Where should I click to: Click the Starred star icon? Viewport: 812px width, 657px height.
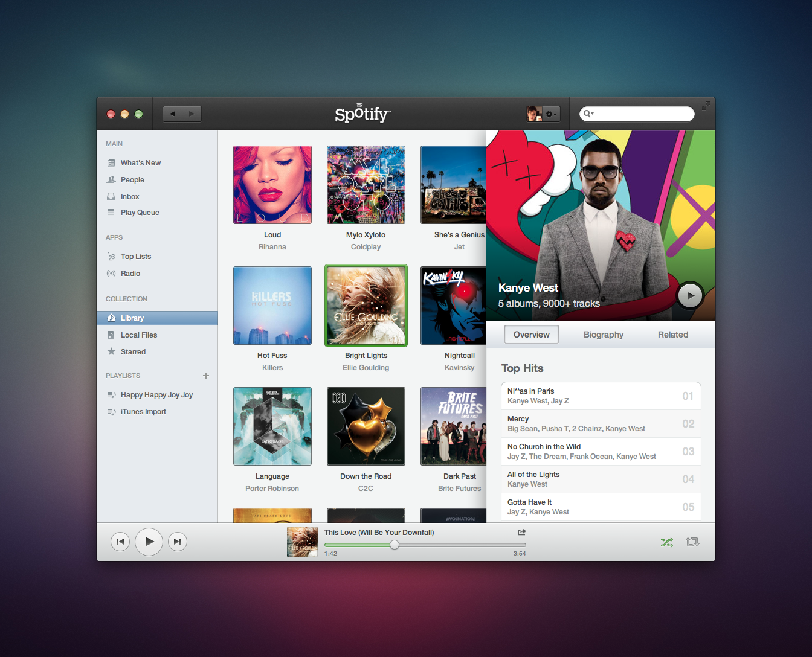pyautogui.click(x=111, y=351)
